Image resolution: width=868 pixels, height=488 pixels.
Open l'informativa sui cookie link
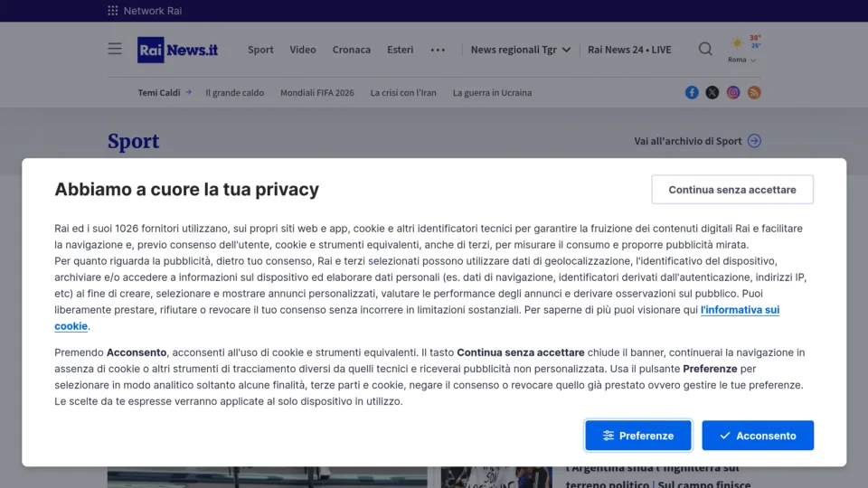(x=740, y=310)
